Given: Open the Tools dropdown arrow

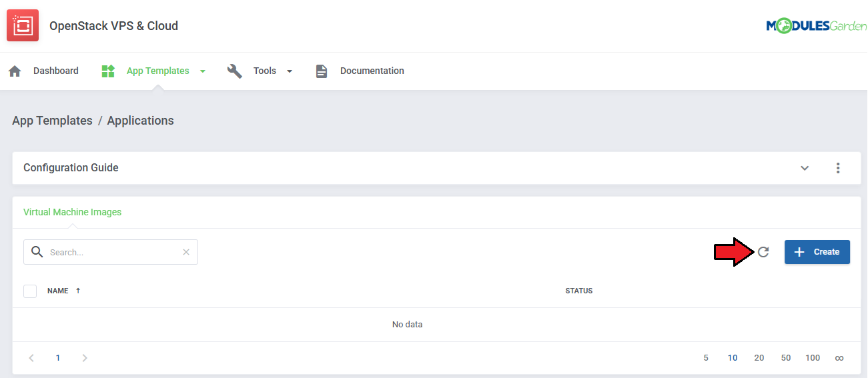Looking at the screenshot, I should (x=290, y=71).
